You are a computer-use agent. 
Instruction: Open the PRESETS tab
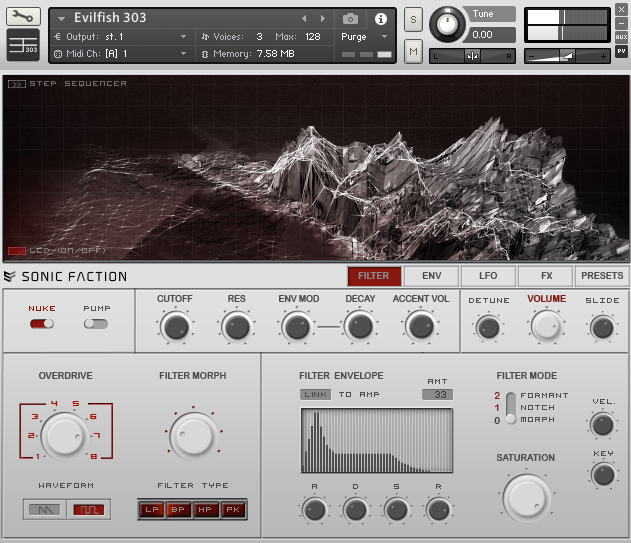601,276
